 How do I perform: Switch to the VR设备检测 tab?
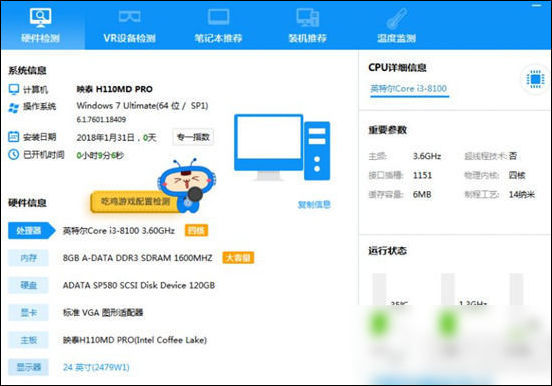click(130, 25)
